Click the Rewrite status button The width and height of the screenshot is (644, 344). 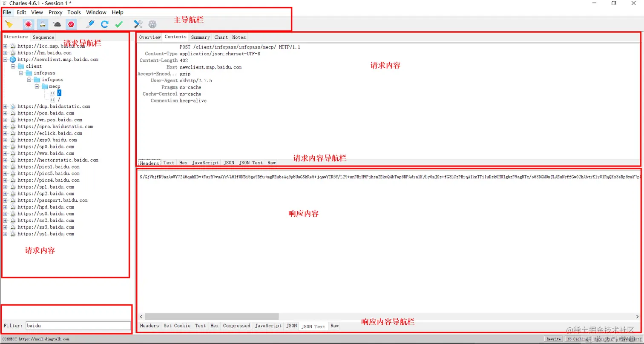pos(554,339)
